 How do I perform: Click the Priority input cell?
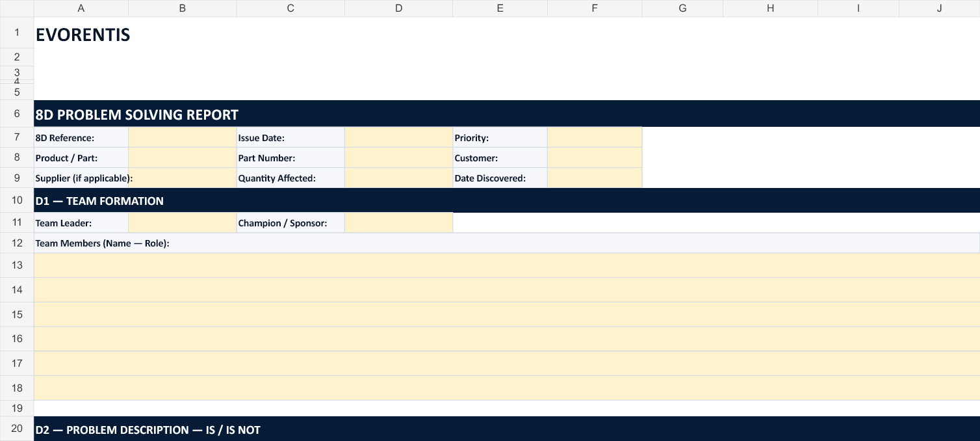coord(595,137)
